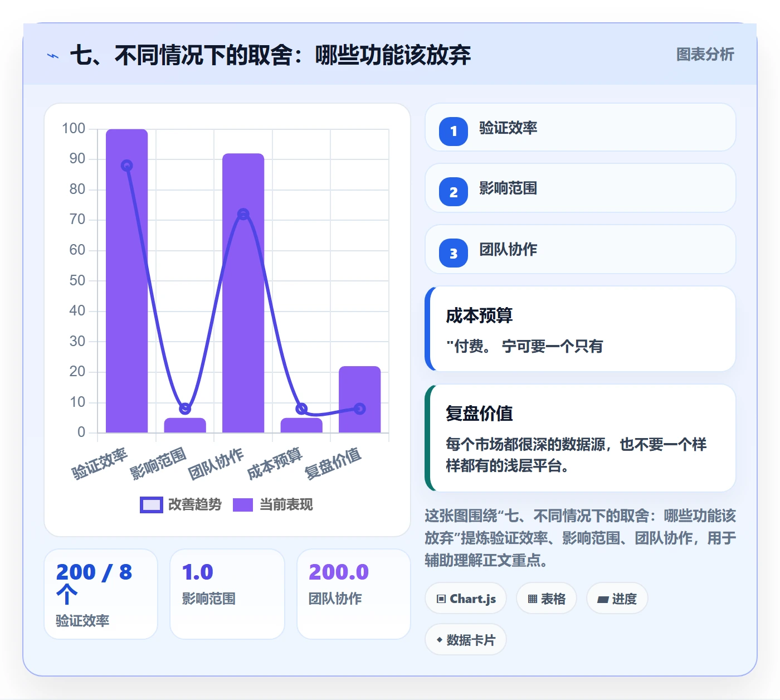Select the number 1 badge for 验证效率
The width and height of the screenshot is (780, 700).
pos(454,131)
